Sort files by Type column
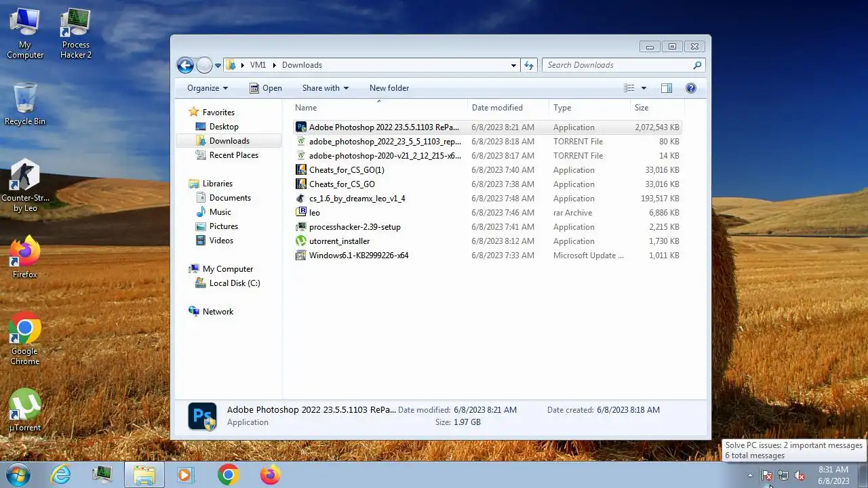 coord(589,108)
